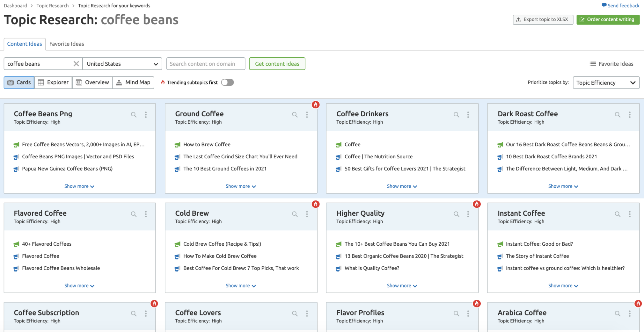
Task: Expand Show more on Higher Quality card
Action: click(402, 286)
